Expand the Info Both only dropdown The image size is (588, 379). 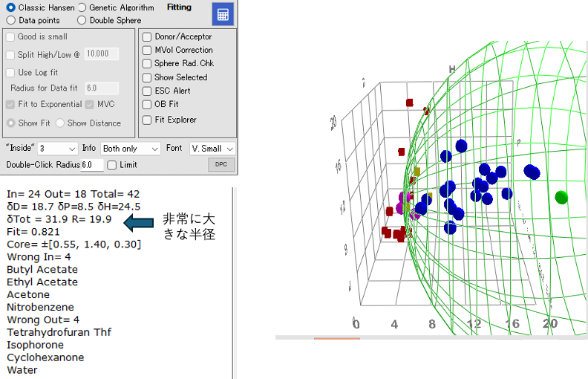[x=131, y=149]
